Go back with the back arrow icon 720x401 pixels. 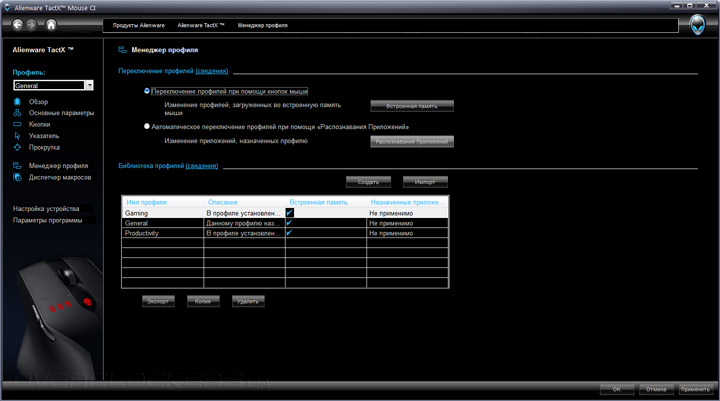pyautogui.click(x=17, y=24)
